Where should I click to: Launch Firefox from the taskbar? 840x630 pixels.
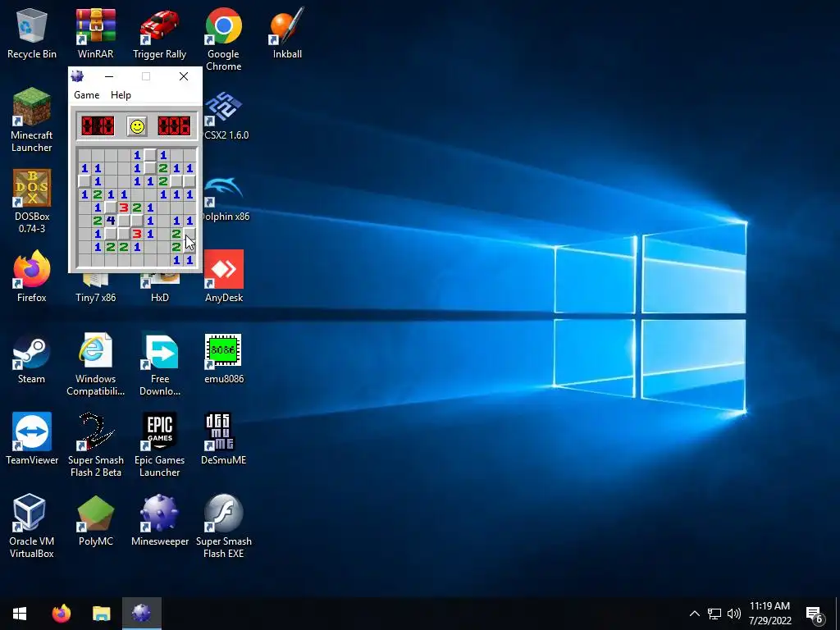click(61, 614)
